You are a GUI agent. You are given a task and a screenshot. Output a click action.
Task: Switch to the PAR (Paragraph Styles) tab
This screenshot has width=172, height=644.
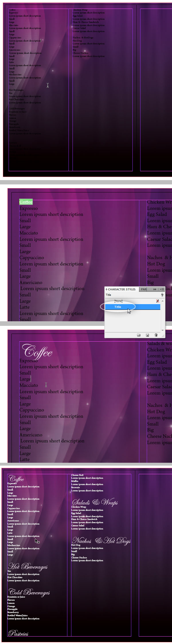click(144, 289)
